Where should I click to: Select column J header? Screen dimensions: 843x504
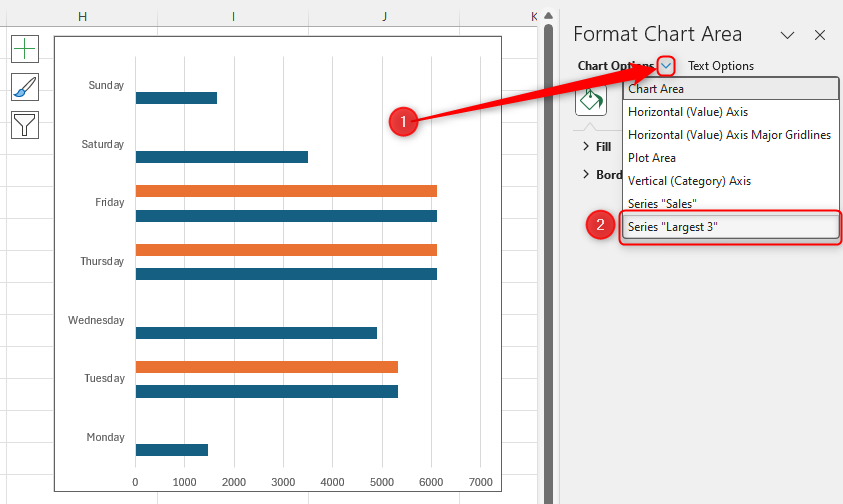[x=384, y=17]
